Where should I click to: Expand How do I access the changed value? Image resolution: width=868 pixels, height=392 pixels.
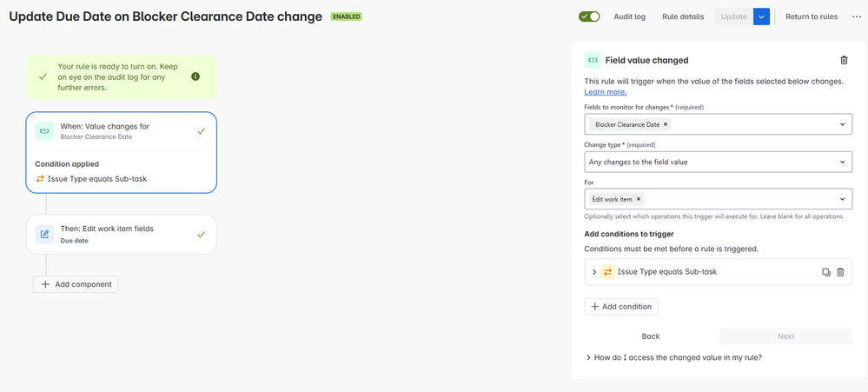coord(673,358)
